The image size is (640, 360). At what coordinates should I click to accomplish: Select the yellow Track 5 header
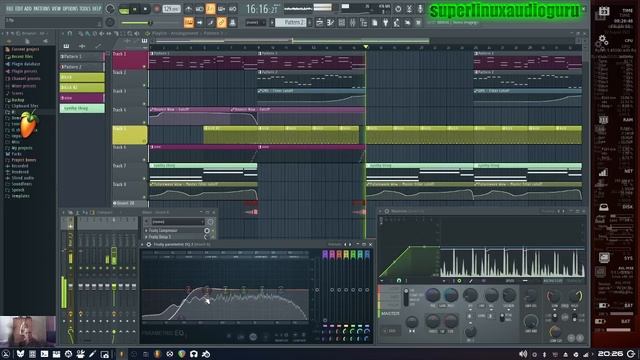click(130, 135)
